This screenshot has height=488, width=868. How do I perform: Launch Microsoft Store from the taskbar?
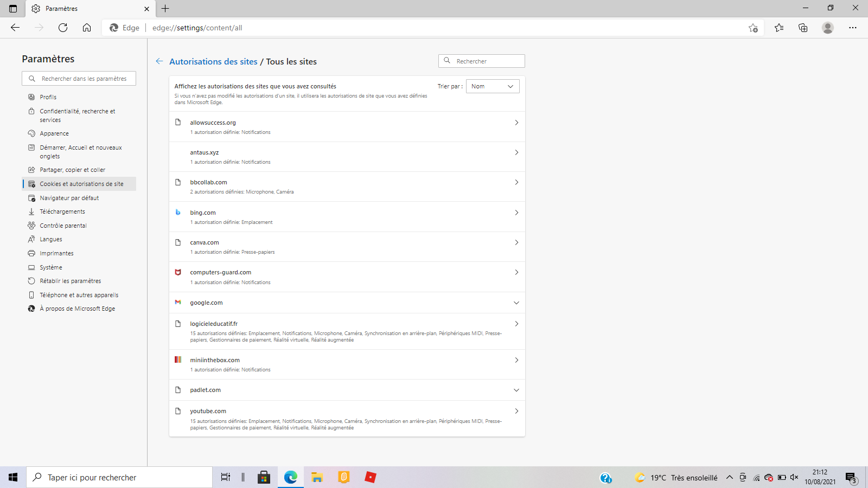coord(264,477)
